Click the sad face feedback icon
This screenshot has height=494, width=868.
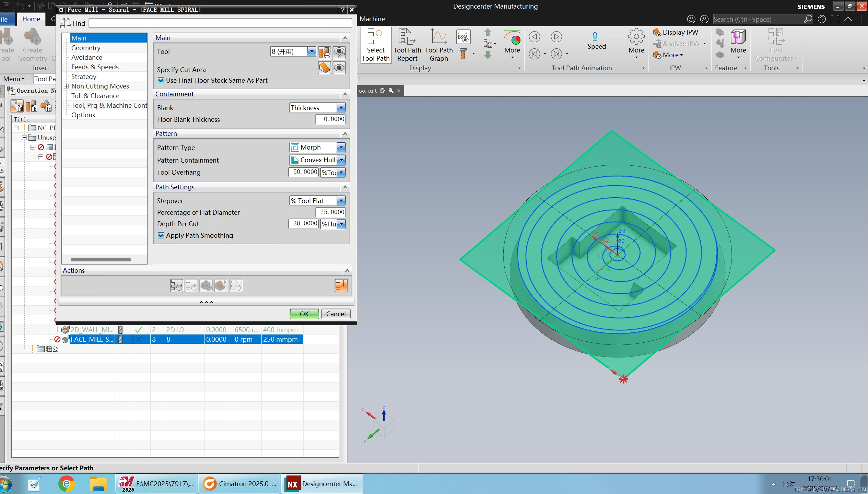704,19
